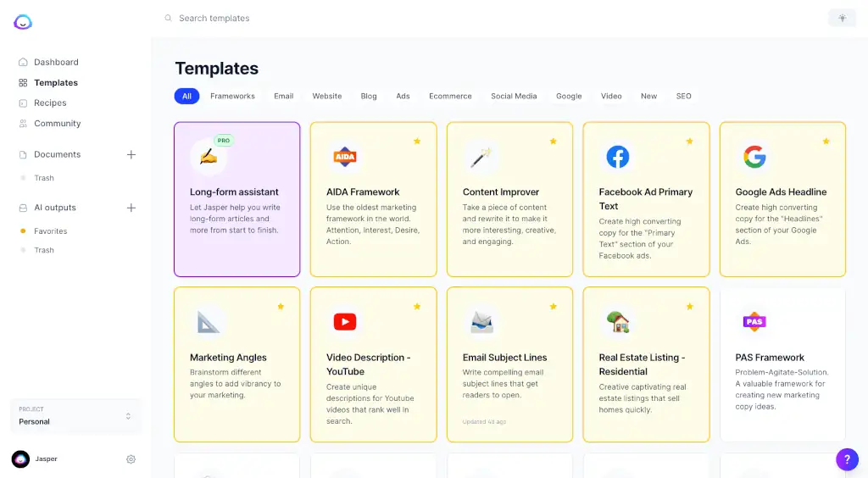The image size is (868, 478).
Task: Open Facebook Ad Primary Text template title
Action: point(645,198)
